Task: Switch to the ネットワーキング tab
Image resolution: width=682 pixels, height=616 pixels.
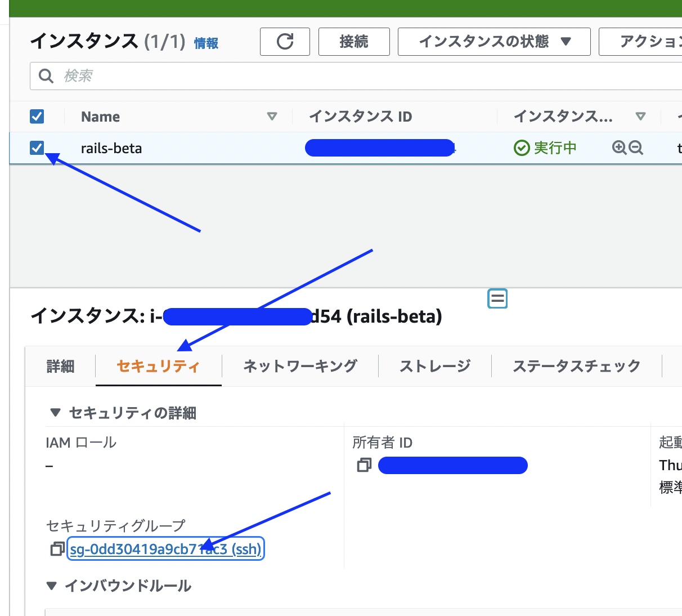Action: (x=299, y=366)
